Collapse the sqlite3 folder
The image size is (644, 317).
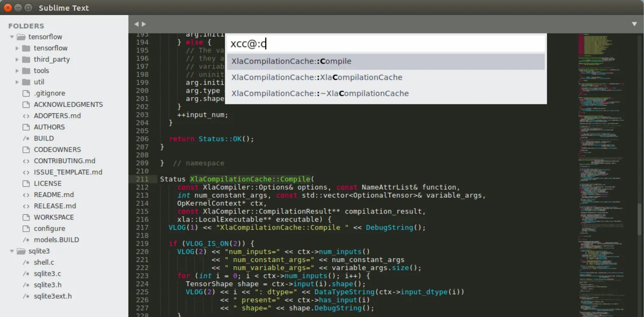tap(12, 251)
